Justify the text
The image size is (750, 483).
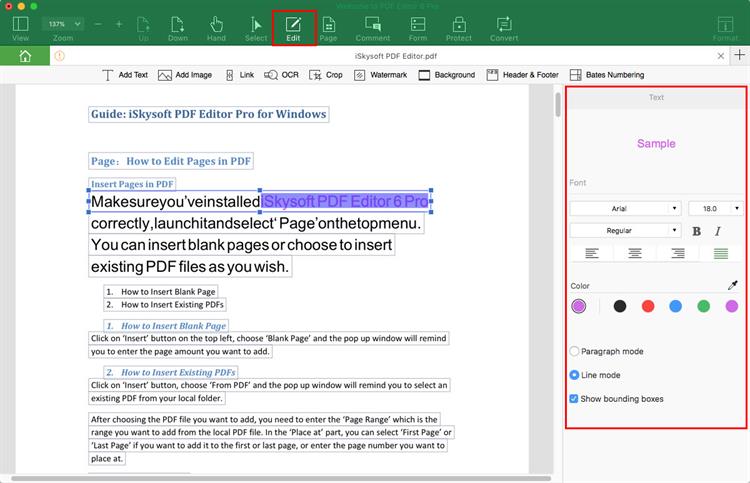tap(720, 253)
